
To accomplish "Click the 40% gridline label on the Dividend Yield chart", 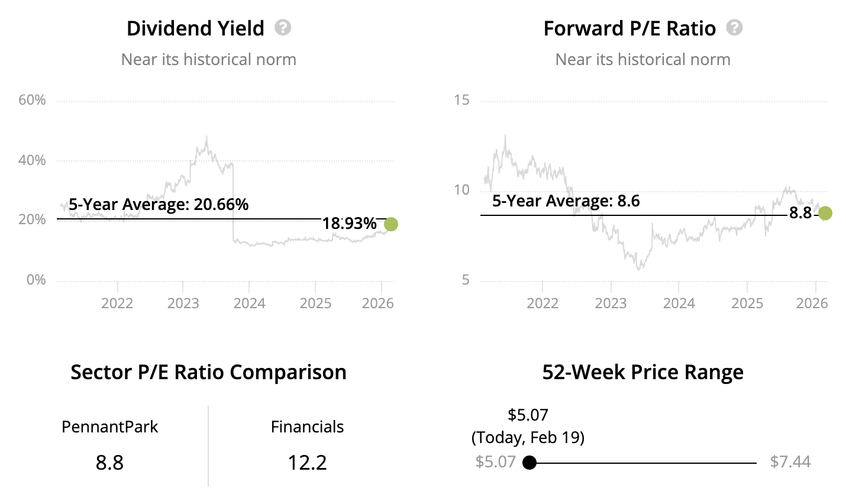I will click(32, 160).
